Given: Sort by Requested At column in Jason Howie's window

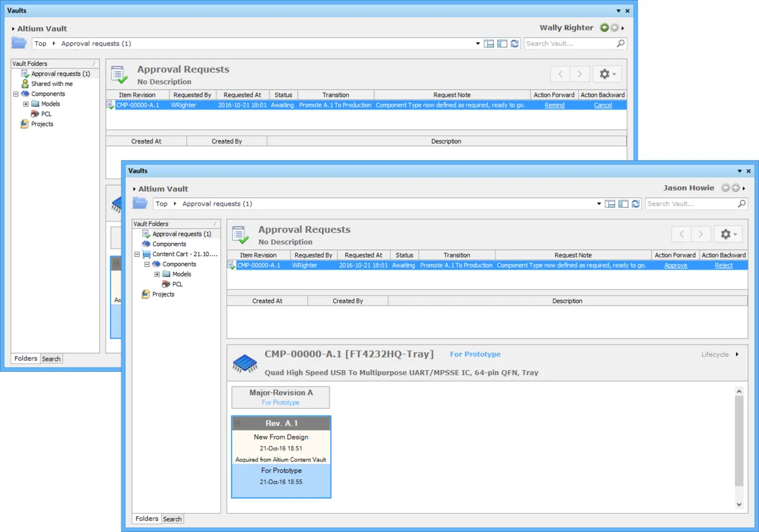Looking at the screenshot, I should [x=363, y=255].
